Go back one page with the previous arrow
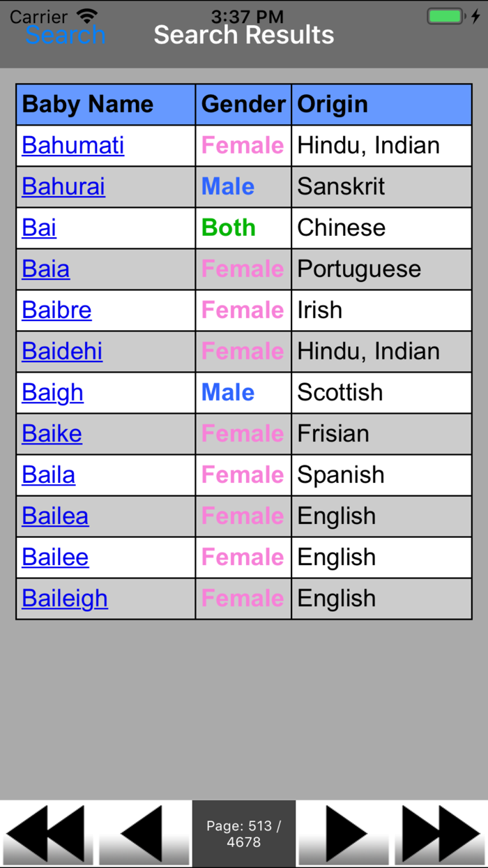This screenshot has height=868, width=488. [x=144, y=832]
